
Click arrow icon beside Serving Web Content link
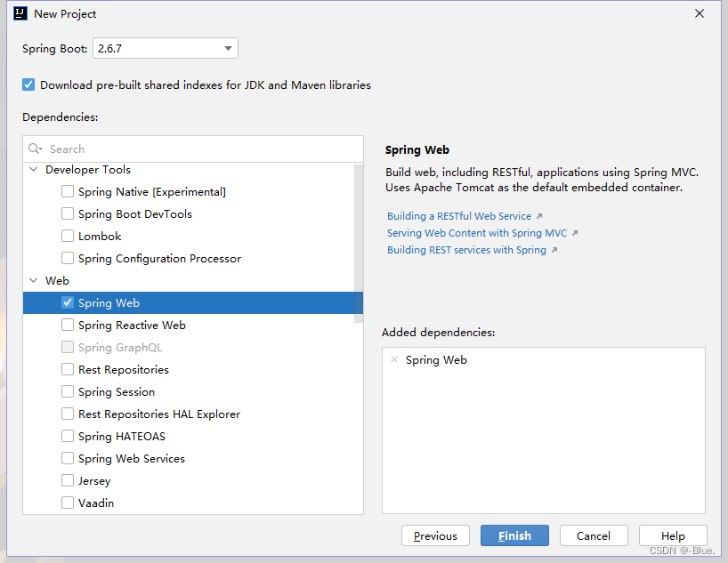pos(575,233)
